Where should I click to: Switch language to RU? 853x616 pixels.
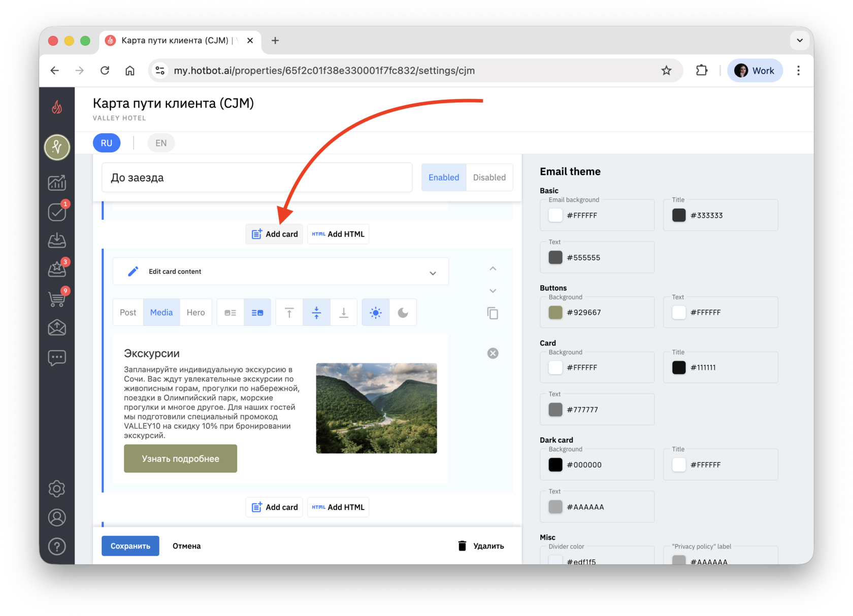(107, 143)
